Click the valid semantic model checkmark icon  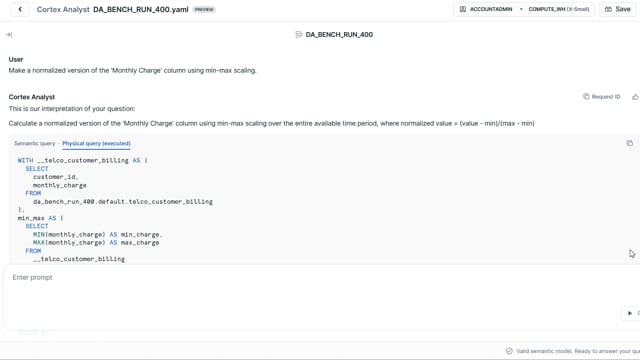509,351
